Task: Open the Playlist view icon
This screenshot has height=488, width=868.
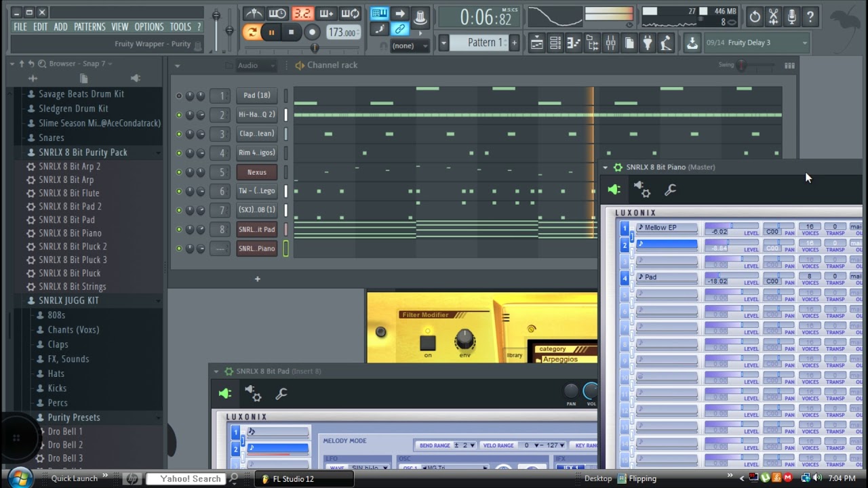Action: 537,43
